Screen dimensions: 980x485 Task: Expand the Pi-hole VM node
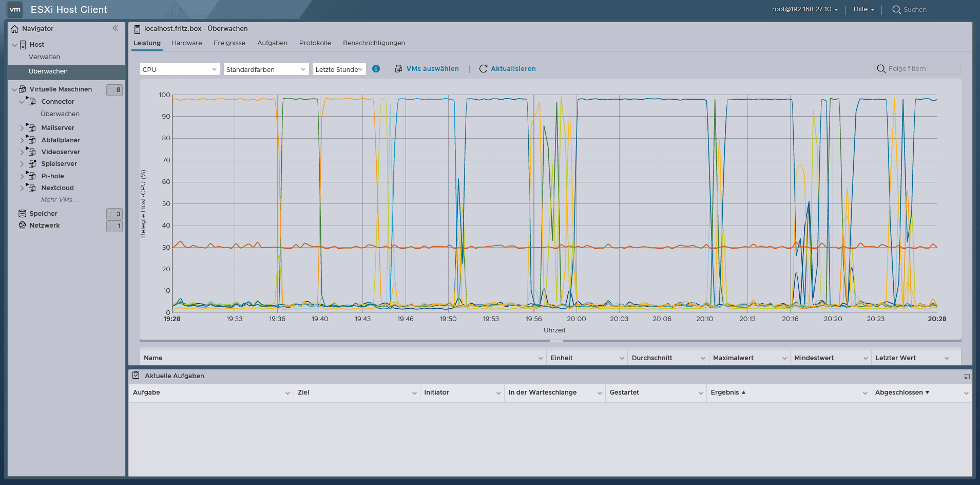click(22, 176)
